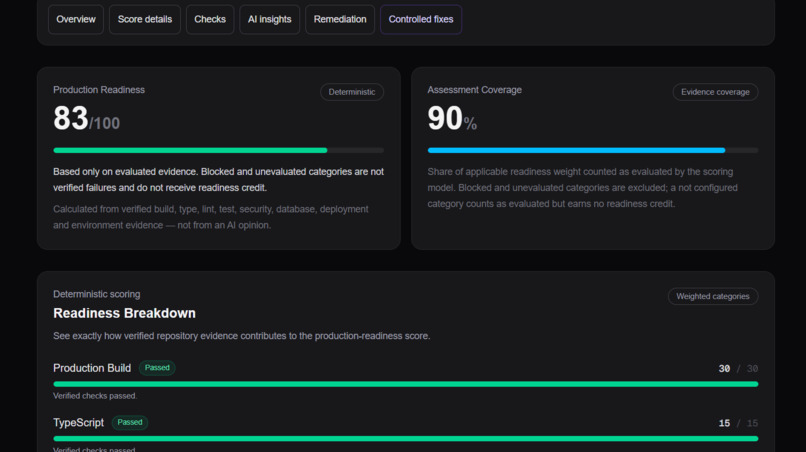Click the TypeScript score progress bar
The image size is (806, 452).
click(x=406, y=439)
